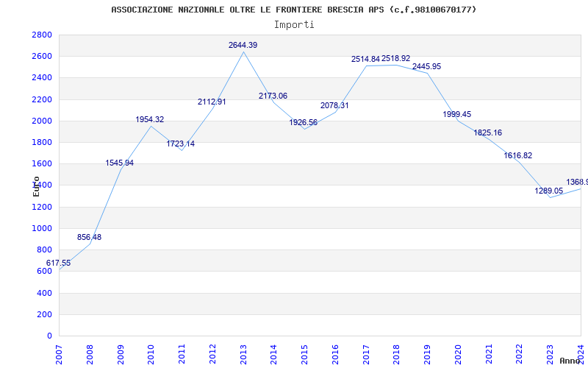Select the 617.55 data label

tap(58, 263)
